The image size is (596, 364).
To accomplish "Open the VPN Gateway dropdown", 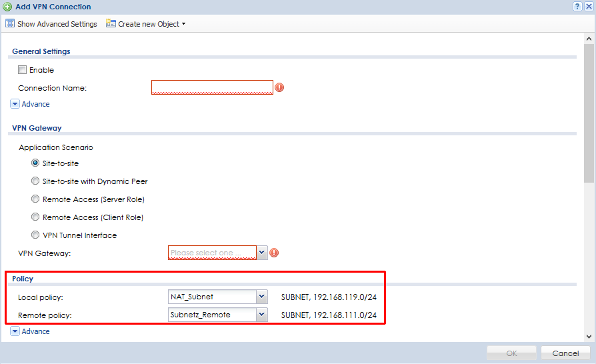I will click(262, 253).
